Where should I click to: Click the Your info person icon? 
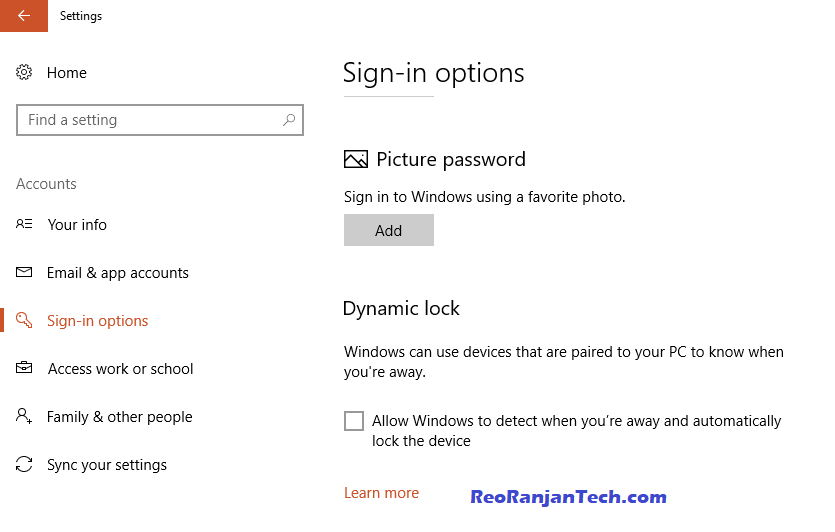click(x=24, y=224)
